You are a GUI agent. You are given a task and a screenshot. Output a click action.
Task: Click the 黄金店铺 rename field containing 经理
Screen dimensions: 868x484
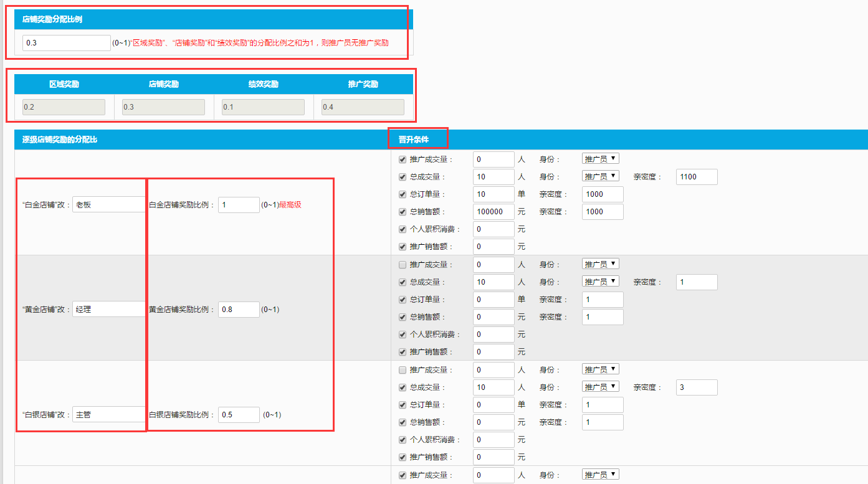click(108, 309)
